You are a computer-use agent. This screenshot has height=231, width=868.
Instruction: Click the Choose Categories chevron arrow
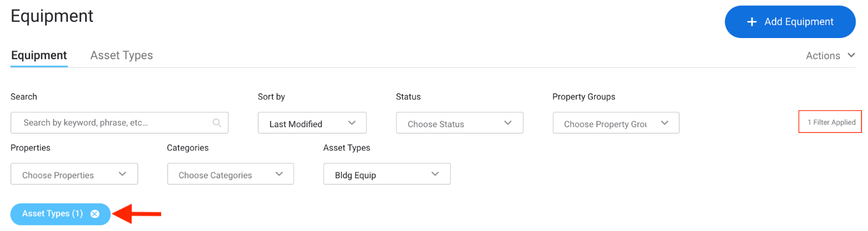click(x=279, y=174)
